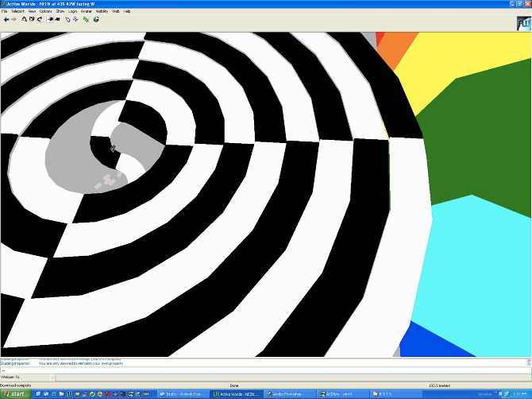Click the back arrow in toolbar
Screen dimensions: 532x399
pyautogui.click(x=6, y=19)
